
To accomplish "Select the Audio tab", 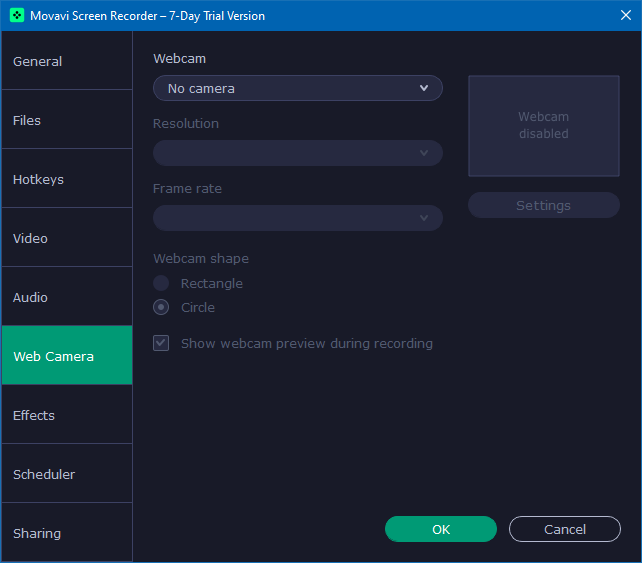I will 66,297.
